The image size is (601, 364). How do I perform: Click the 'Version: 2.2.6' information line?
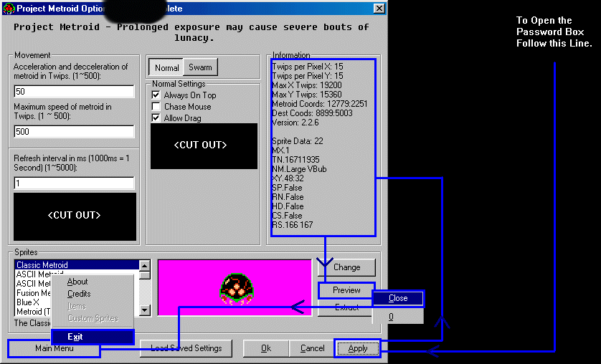click(295, 123)
